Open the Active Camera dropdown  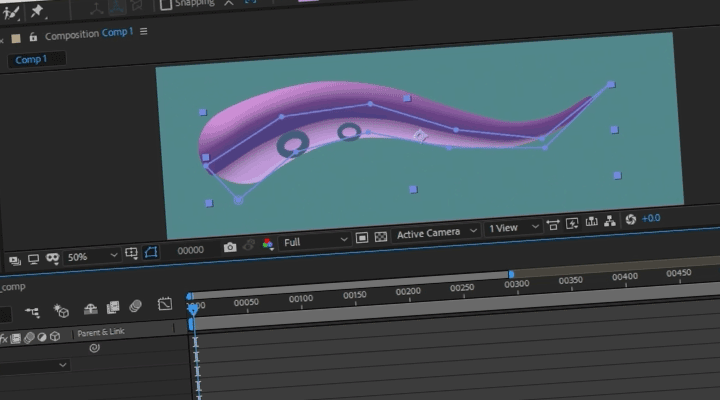click(x=436, y=233)
